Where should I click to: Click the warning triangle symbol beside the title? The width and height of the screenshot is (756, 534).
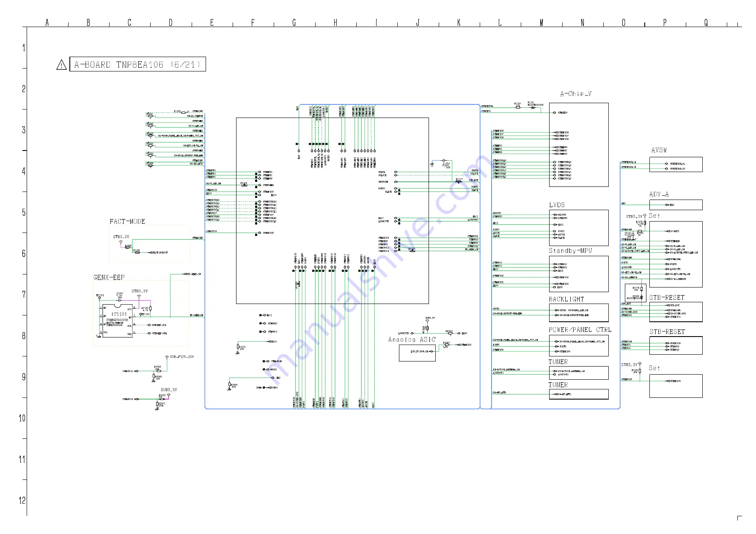pos(61,65)
